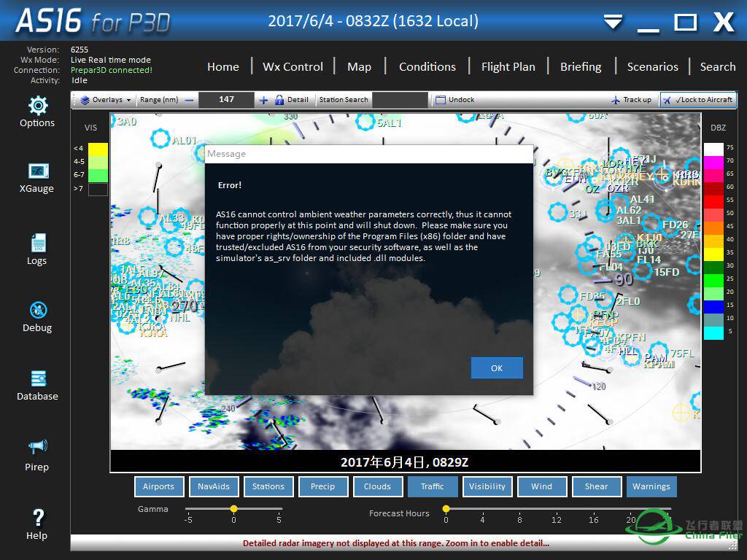Open the Wx Control tab
747x560 pixels.
293,66
